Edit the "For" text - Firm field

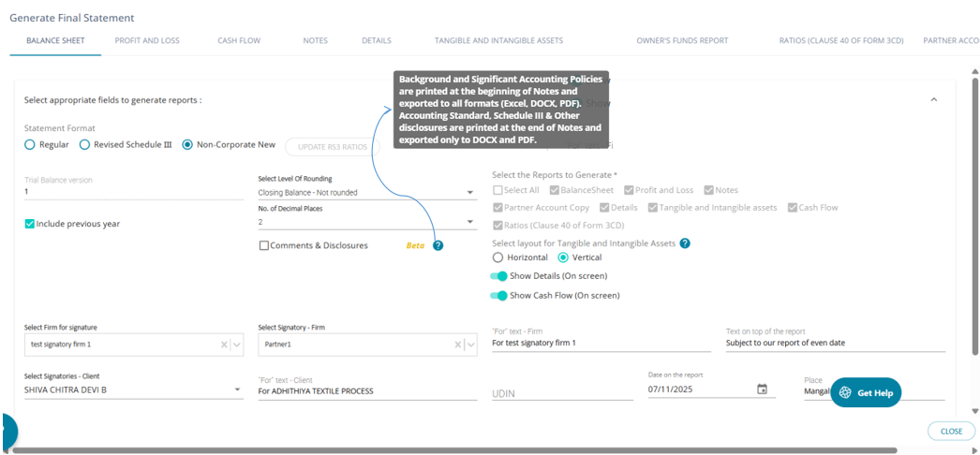pyautogui.click(x=601, y=343)
